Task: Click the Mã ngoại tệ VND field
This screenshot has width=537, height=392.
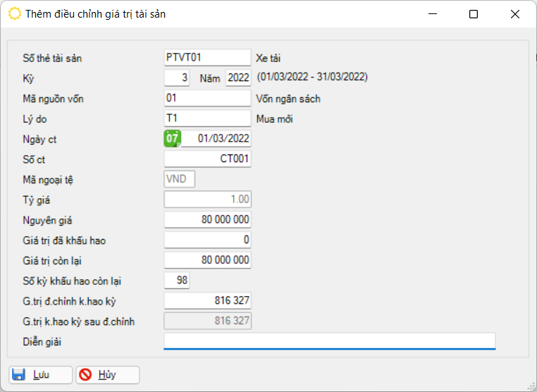Action: [x=179, y=180]
